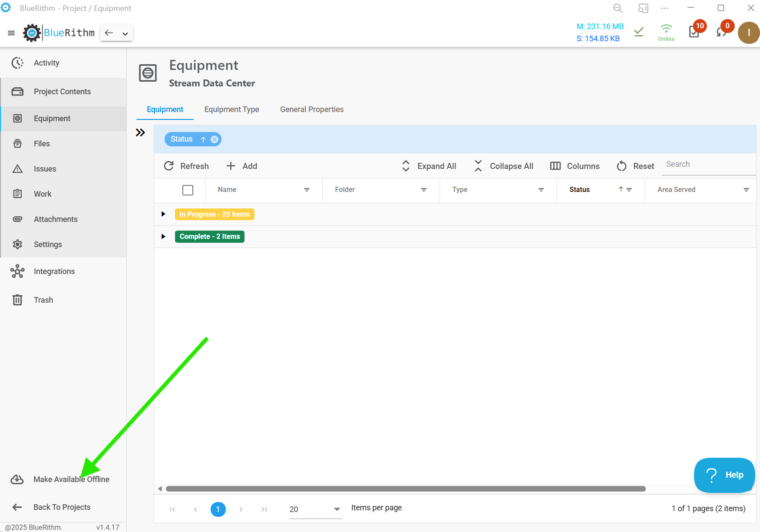The width and height of the screenshot is (760, 532).
Task: Click the Online wifi status icon
Action: tap(666, 32)
